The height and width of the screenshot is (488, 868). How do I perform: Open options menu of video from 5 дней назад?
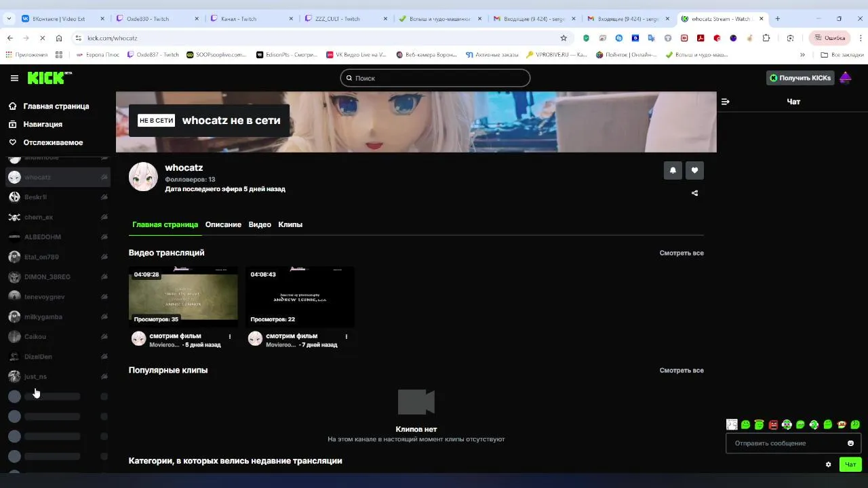[x=230, y=336]
